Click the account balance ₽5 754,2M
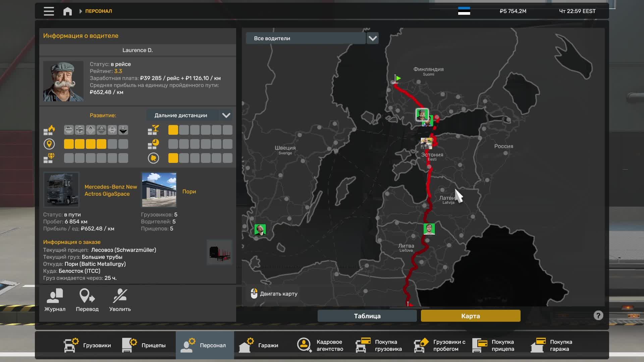 513,11
